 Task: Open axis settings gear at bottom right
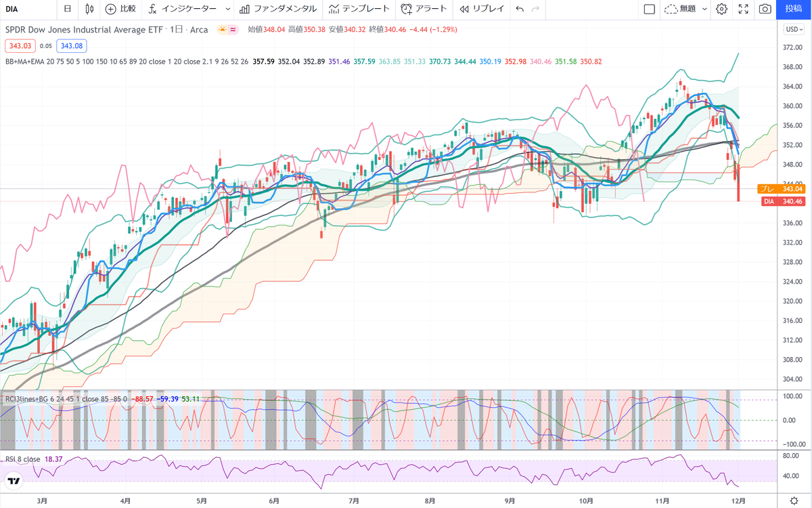tap(794, 500)
